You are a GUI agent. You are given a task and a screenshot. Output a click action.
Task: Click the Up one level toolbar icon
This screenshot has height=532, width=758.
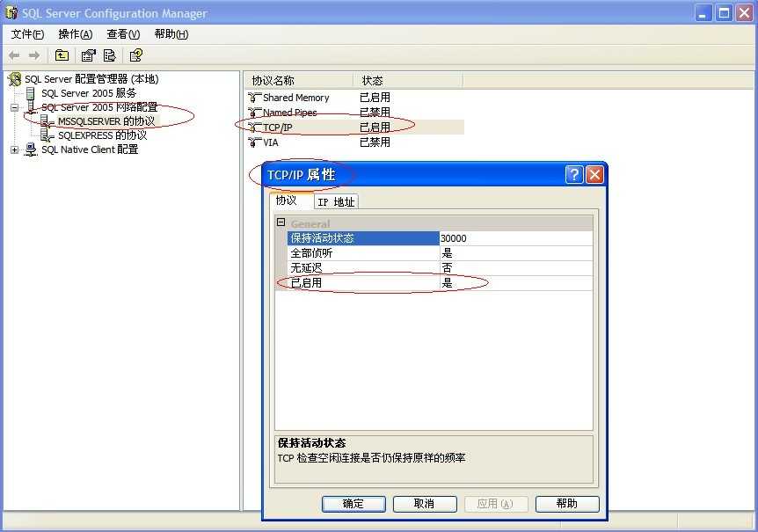pos(62,55)
